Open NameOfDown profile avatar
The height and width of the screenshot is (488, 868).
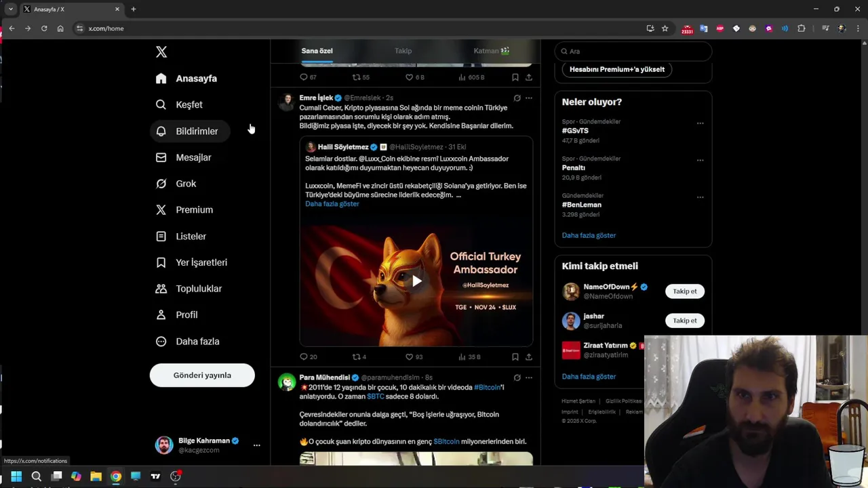(571, 291)
